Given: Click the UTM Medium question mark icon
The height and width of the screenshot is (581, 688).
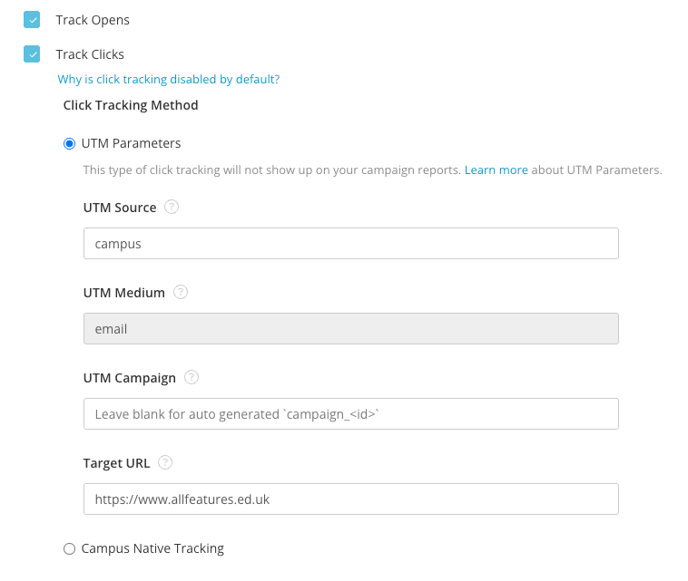Looking at the screenshot, I should click(181, 293).
